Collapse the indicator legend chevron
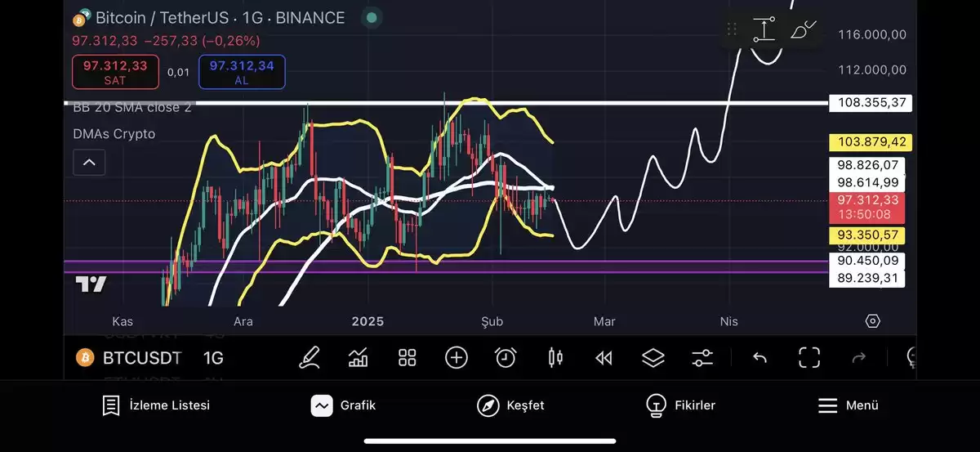Screen dimensions: 980x452 (89, 163)
